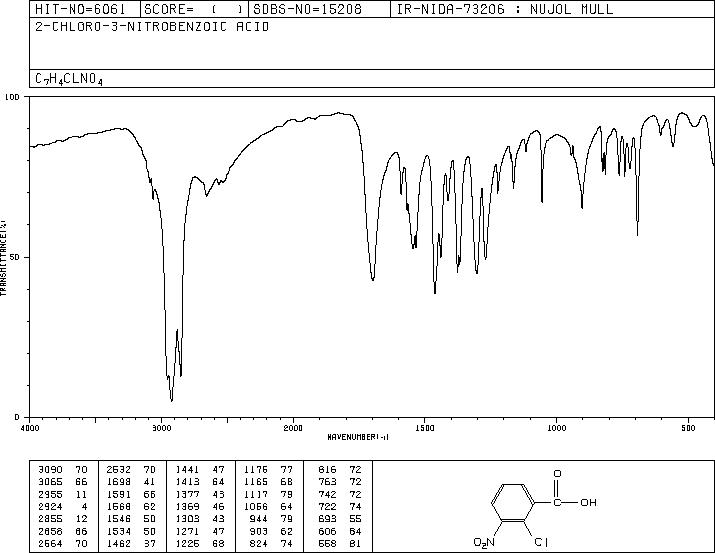Click the OH group in the structure
The image size is (715, 553).
588,502
